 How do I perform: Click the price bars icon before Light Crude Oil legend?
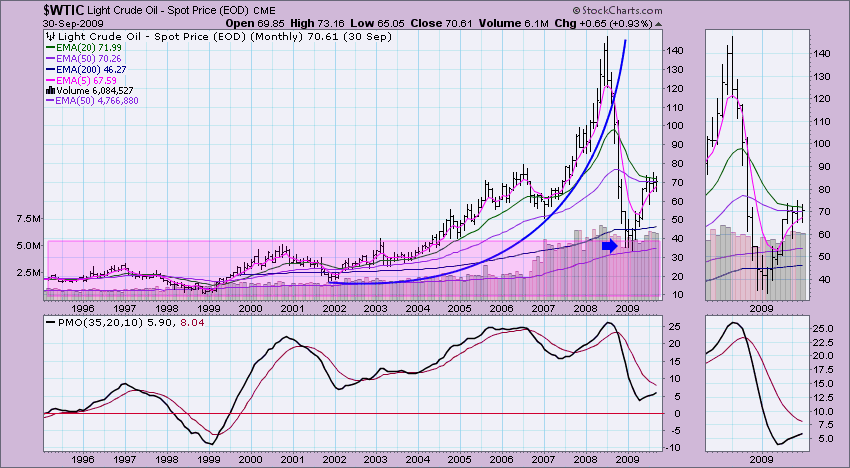pyautogui.click(x=50, y=37)
